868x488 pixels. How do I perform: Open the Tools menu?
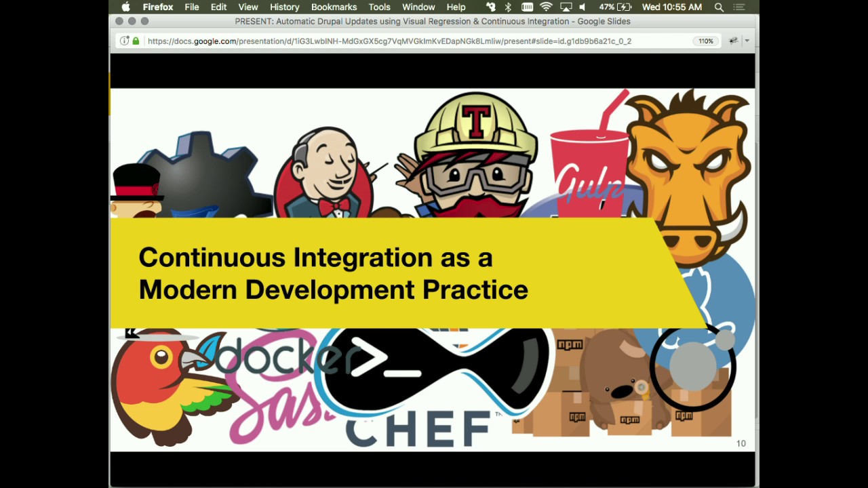tap(379, 7)
